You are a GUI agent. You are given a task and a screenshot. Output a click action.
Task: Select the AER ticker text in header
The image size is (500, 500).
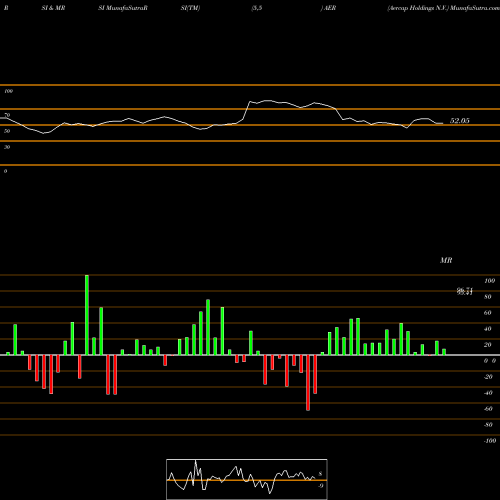pyautogui.click(x=330, y=8)
